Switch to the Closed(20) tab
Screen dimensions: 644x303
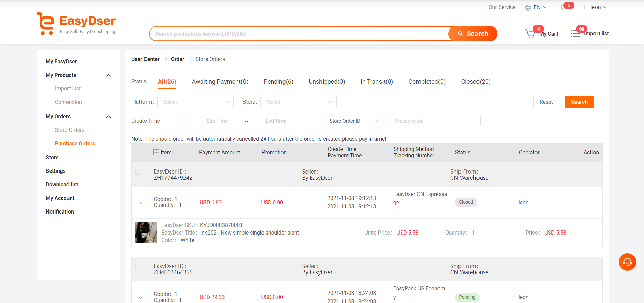point(476,82)
